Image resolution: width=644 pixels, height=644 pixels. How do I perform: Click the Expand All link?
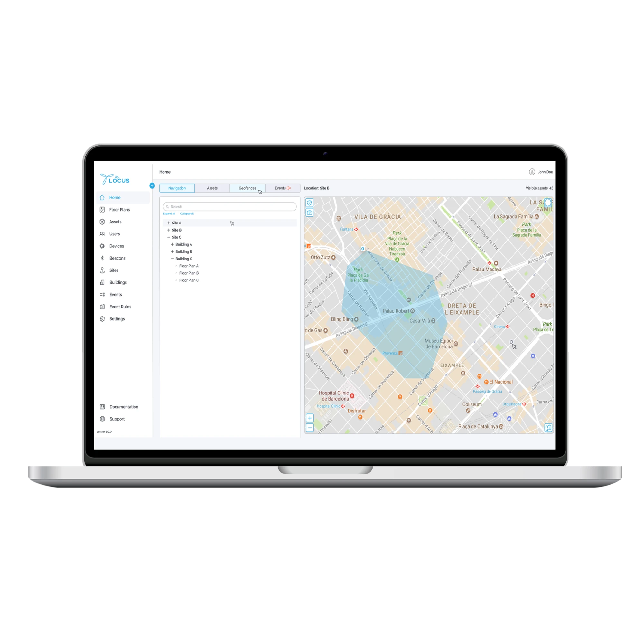[x=169, y=213]
